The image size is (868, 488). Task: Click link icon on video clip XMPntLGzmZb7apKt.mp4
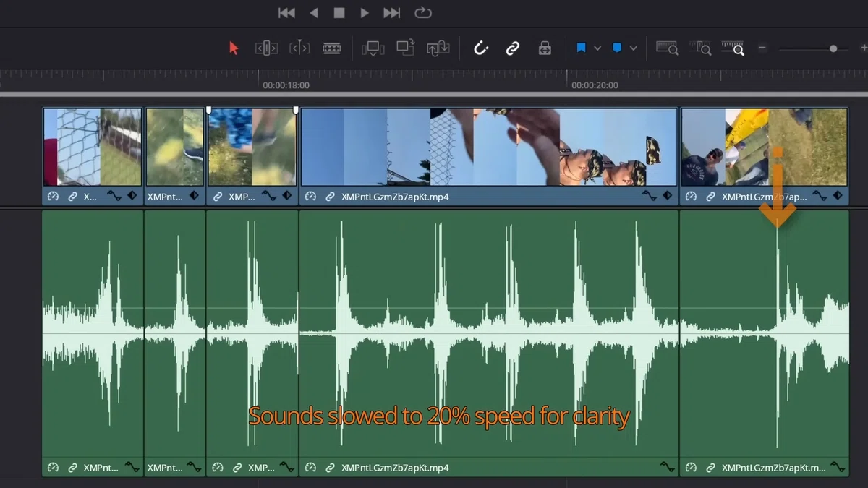click(330, 197)
